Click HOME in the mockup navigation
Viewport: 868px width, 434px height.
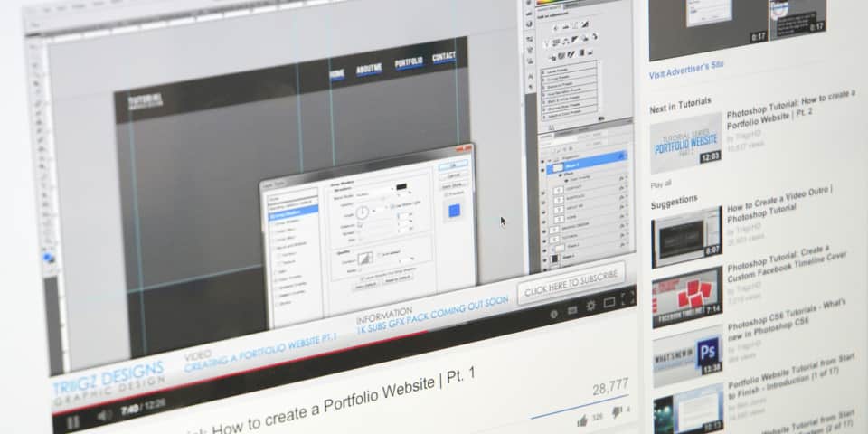pyautogui.click(x=337, y=73)
